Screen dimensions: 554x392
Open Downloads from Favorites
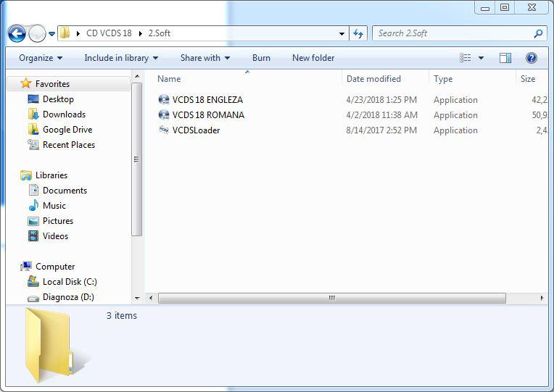point(64,114)
